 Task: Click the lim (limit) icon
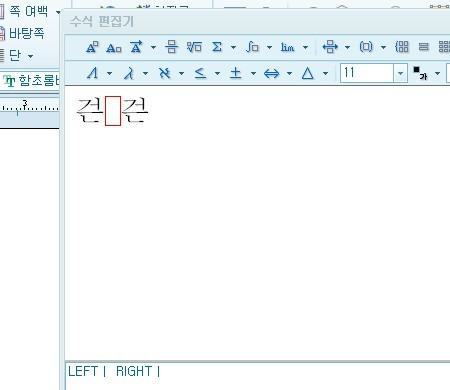pyautogui.click(x=287, y=47)
